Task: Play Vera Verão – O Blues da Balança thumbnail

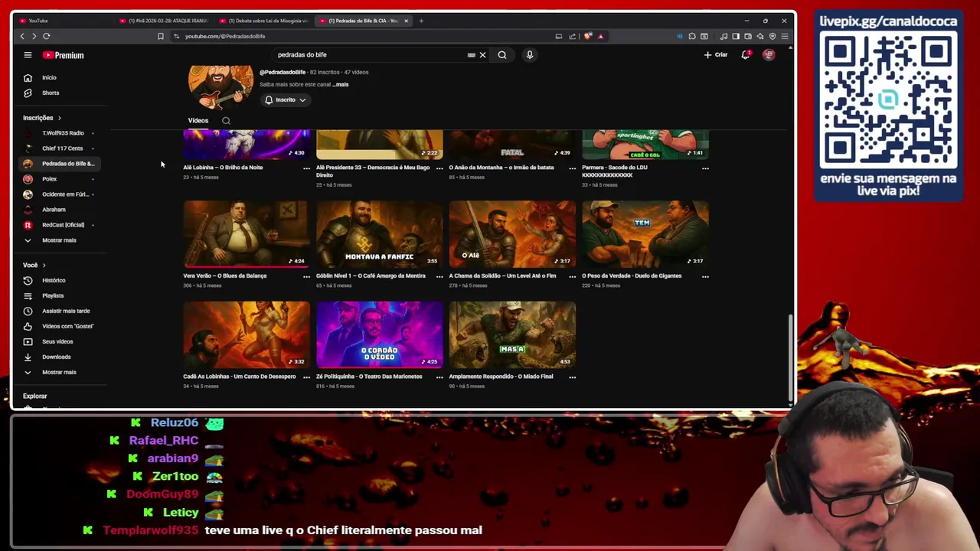Action: (247, 234)
